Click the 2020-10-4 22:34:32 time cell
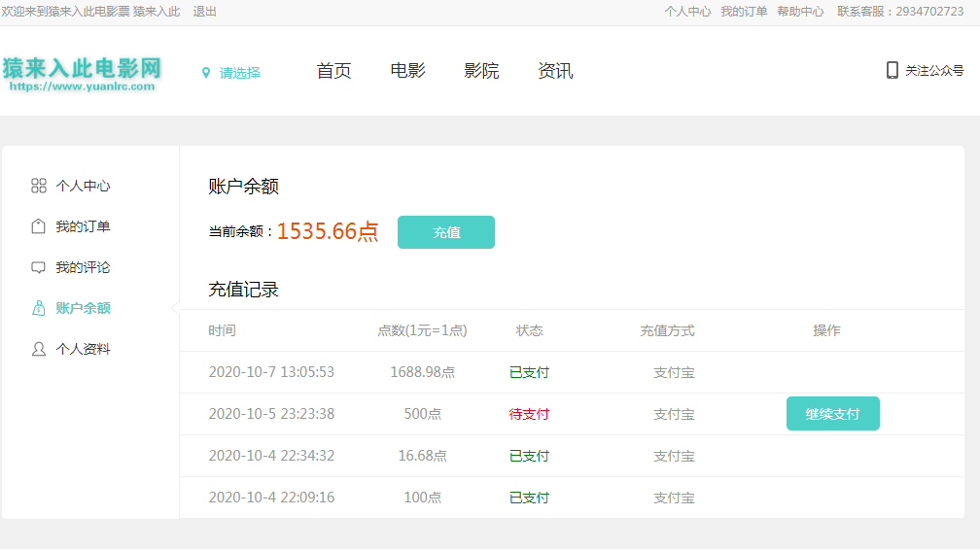The height and width of the screenshot is (550, 980). (271, 456)
